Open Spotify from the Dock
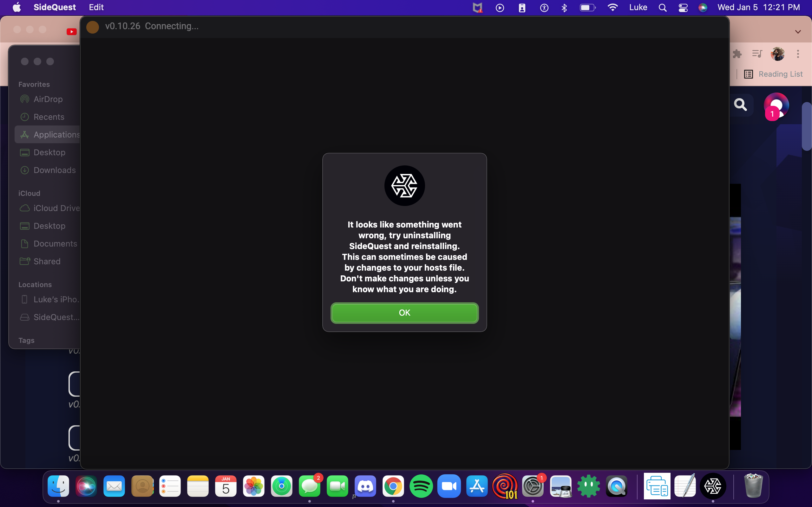 [422, 486]
